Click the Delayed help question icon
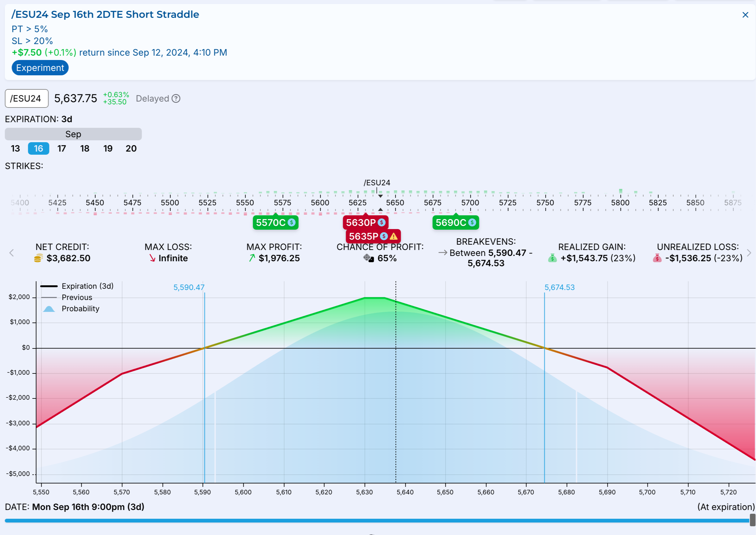 [176, 98]
